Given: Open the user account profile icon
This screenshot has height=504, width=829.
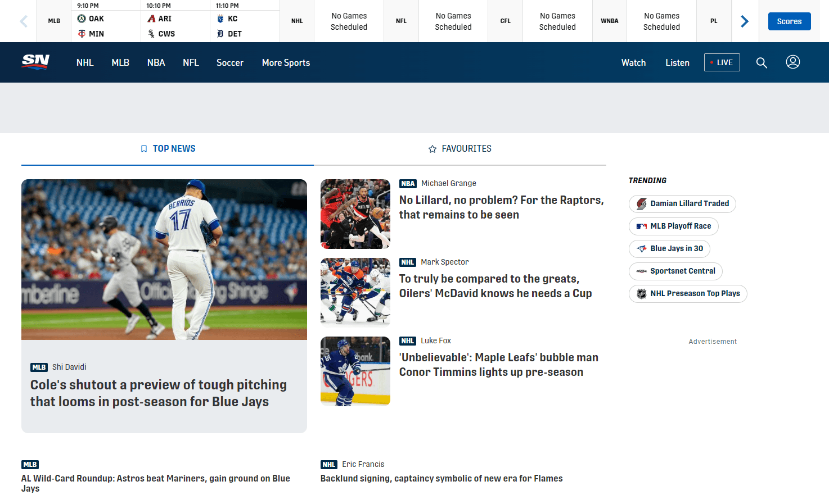Looking at the screenshot, I should tap(793, 62).
